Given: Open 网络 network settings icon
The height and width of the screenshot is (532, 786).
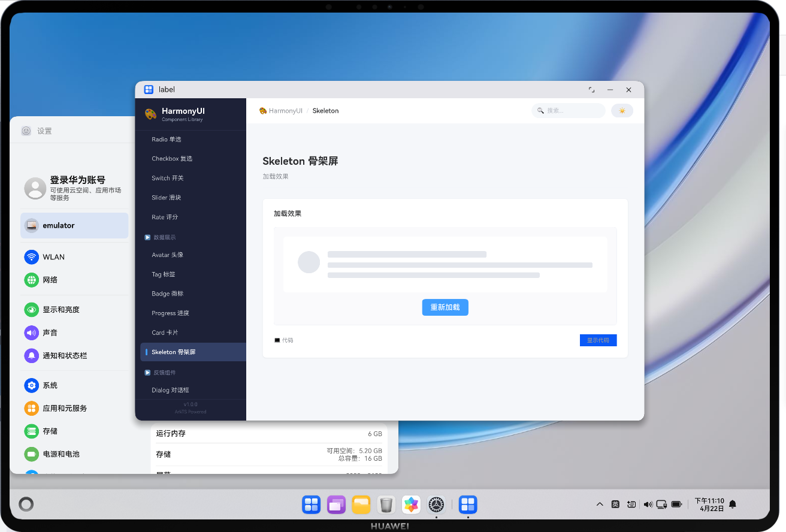Looking at the screenshot, I should [31, 280].
